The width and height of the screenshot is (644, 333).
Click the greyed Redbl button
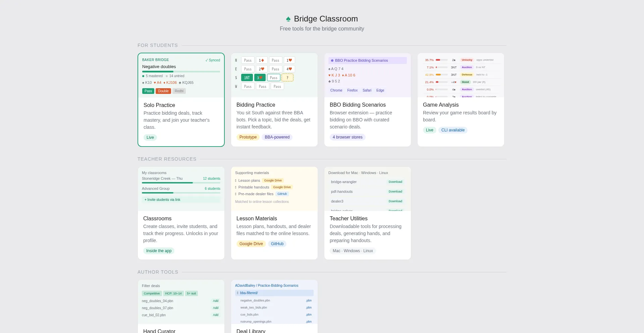179,91
